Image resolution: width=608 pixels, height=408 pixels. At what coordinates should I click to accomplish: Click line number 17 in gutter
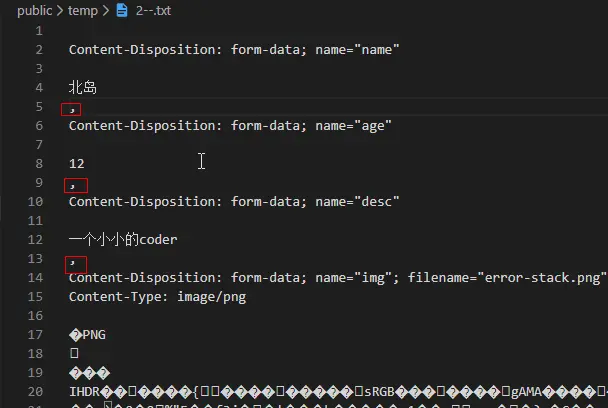[35, 335]
